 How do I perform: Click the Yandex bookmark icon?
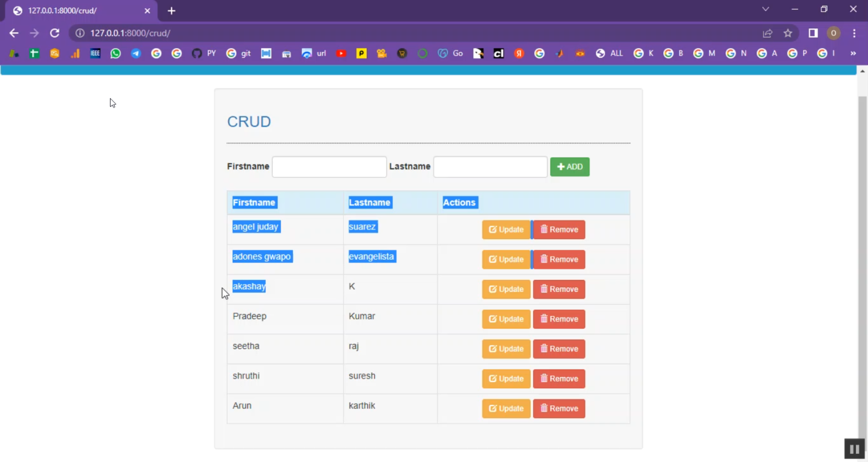pyautogui.click(x=519, y=53)
